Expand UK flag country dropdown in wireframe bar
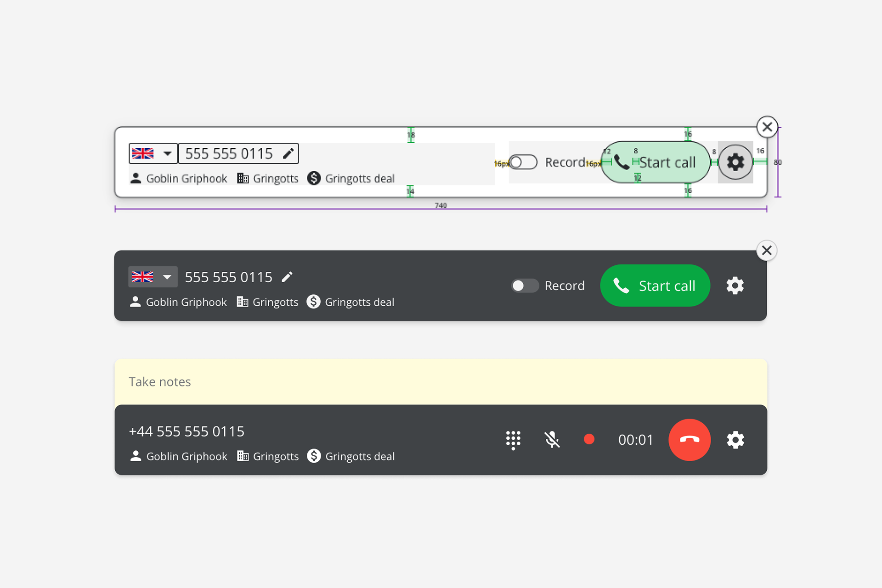Screen dimensions: 882x588 pyautogui.click(x=153, y=153)
